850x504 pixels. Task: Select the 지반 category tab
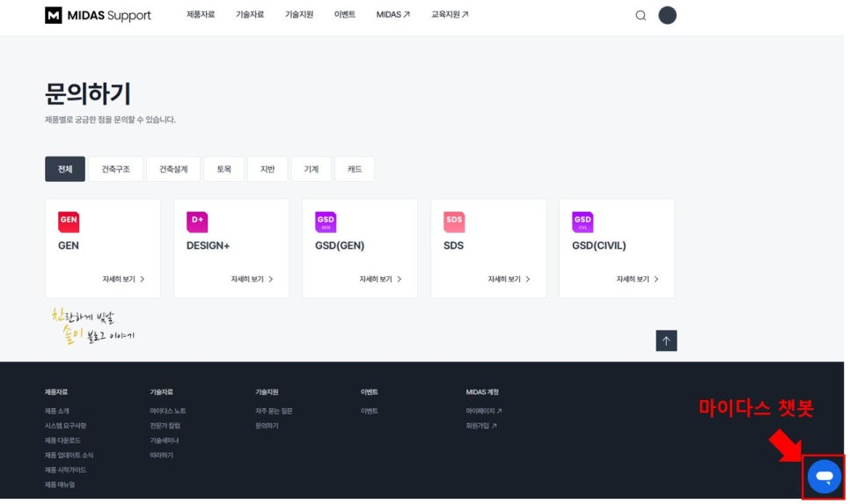click(267, 169)
